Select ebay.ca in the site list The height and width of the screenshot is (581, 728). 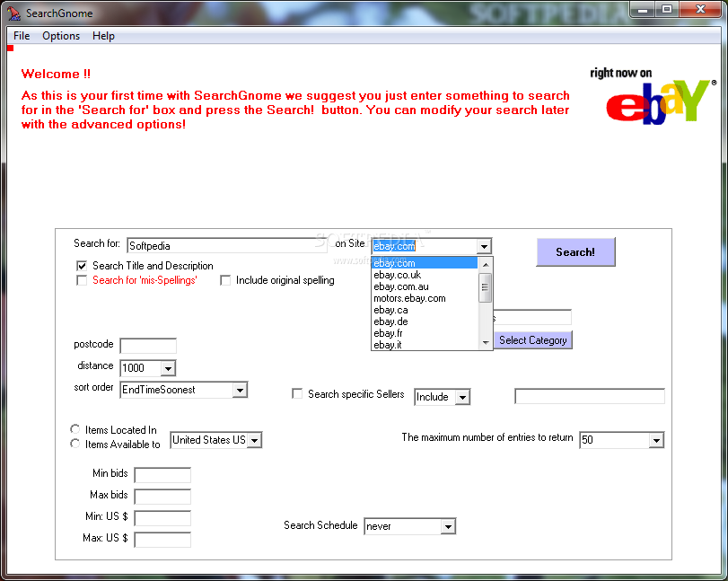pos(425,310)
